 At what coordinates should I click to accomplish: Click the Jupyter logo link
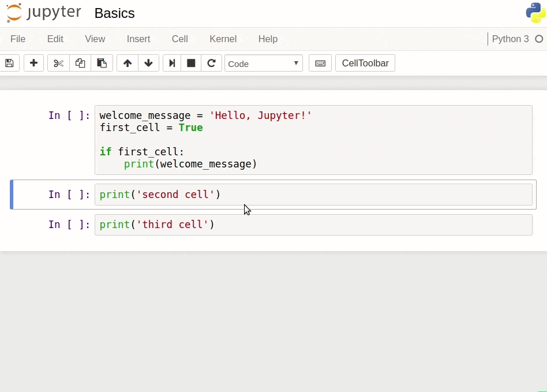pos(44,13)
